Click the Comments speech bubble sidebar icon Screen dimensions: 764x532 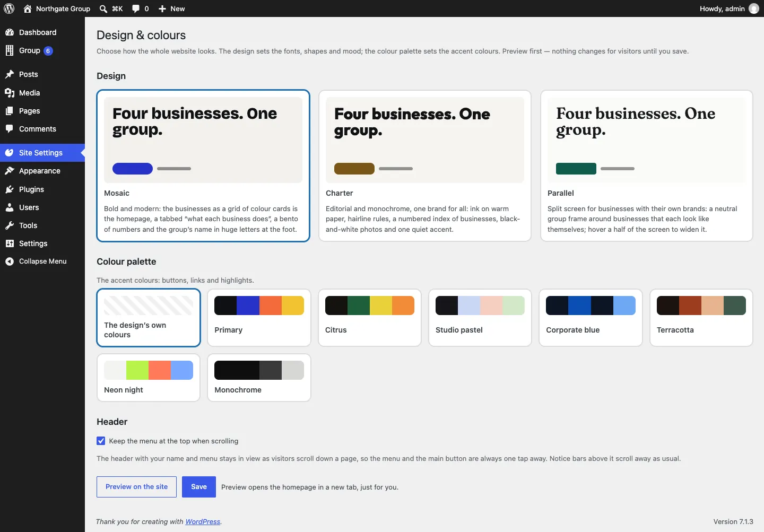click(x=10, y=129)
